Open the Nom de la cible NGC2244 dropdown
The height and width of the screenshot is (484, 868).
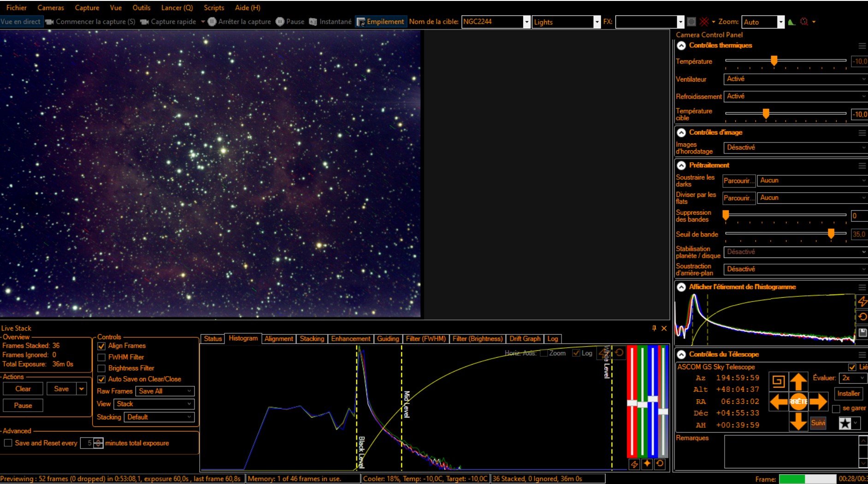(x=526, y=22)
